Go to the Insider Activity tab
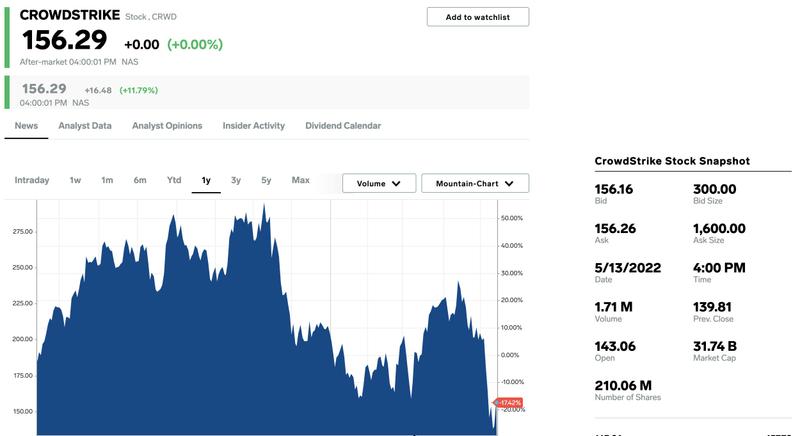The image size is (800, 436). click(254, 126)
